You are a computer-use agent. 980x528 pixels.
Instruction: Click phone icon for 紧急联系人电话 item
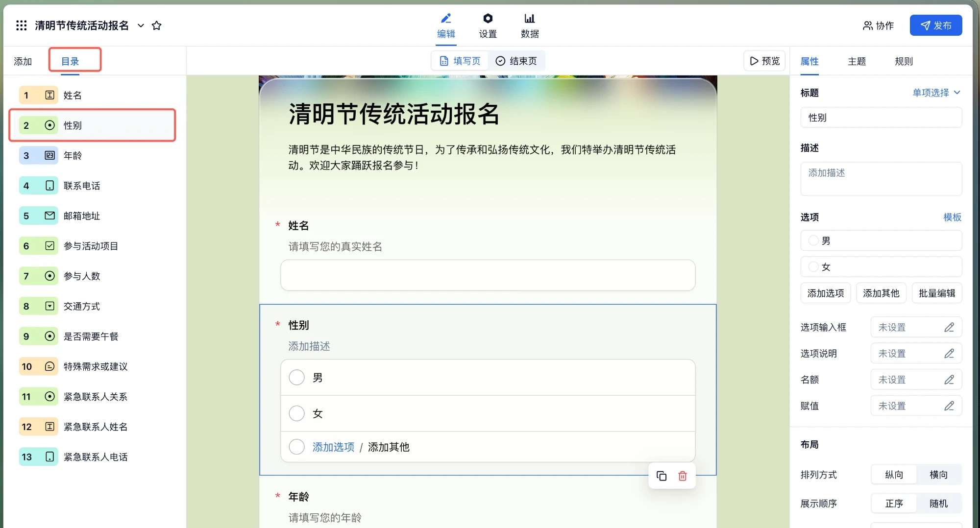click(49, 456)
